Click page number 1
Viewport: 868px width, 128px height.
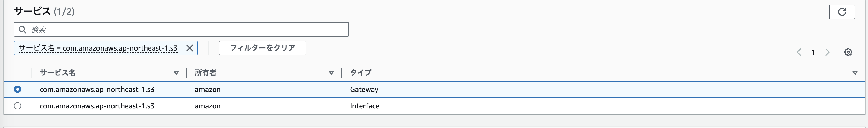pyautogui.click(x=813, y=52)
